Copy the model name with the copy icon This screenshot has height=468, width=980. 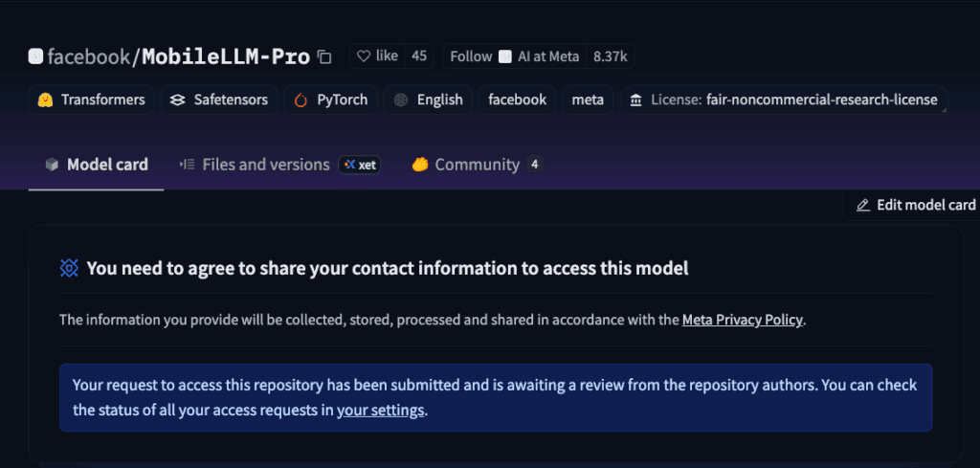click(324, 57)
